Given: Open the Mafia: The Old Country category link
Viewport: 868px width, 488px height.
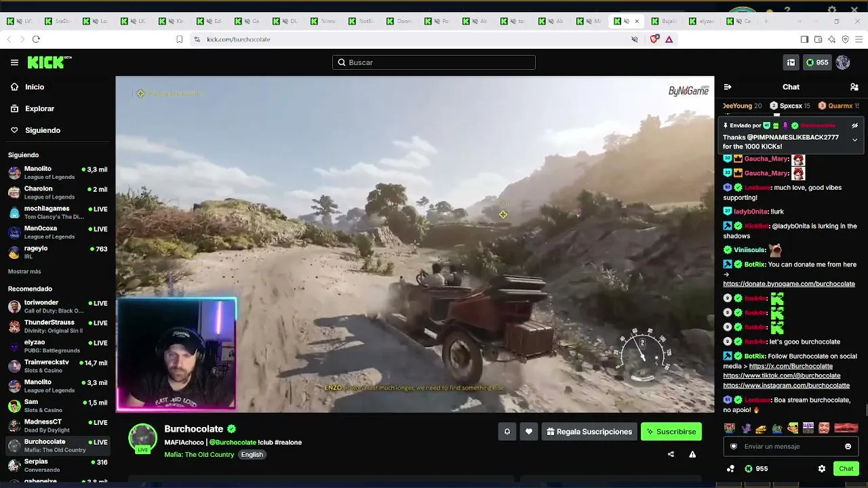Looking at the screenshot, I should [x=199, y=455].
